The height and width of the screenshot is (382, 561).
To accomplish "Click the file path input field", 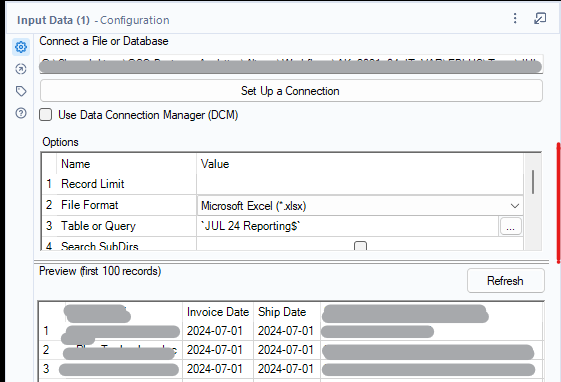I will 291,64.
